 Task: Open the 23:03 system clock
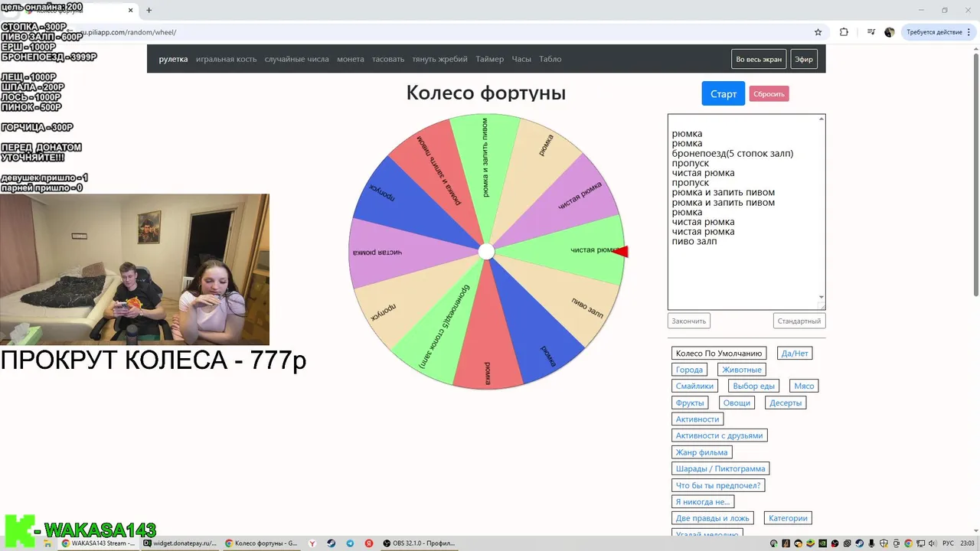click(x=967, y=543)
